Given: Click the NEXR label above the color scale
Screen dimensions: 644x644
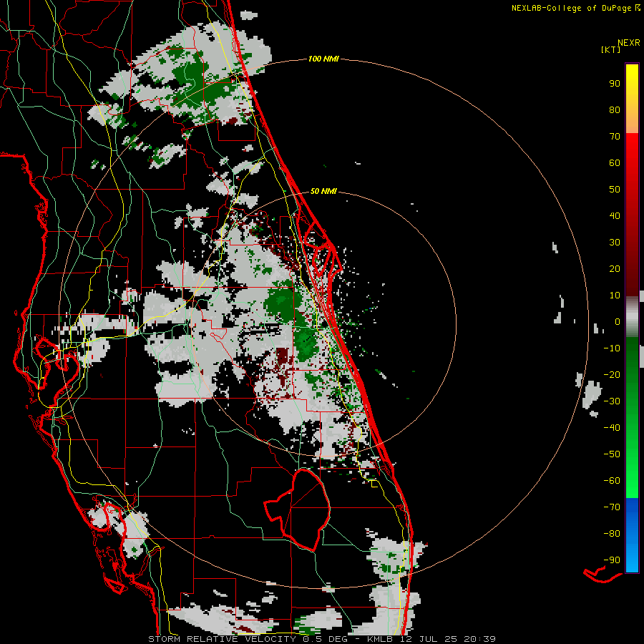Looking at the screenshot, I should [629, 43].
